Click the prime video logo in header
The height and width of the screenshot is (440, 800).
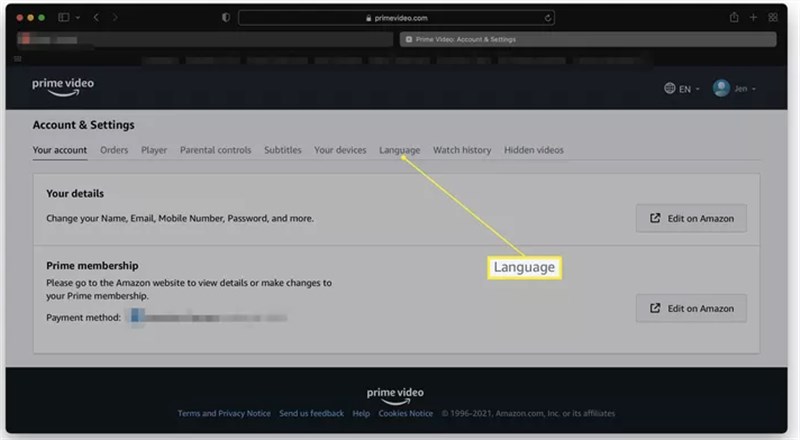tap(63, 87)
